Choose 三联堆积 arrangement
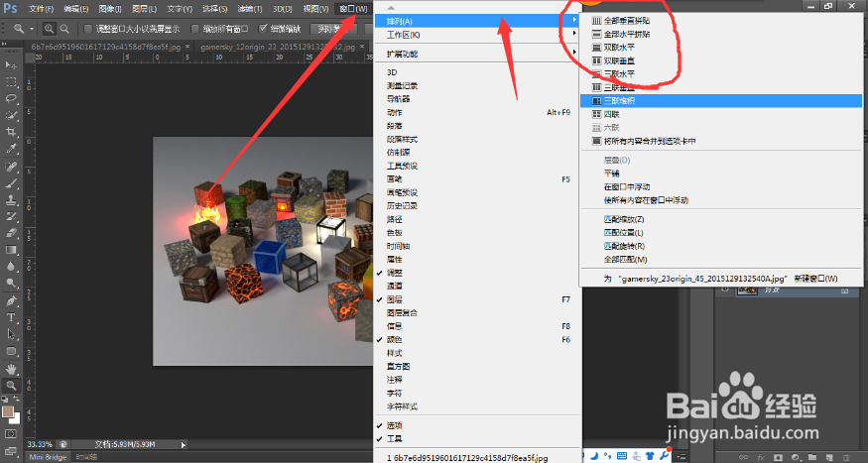The height and width of the screenshot is (463, 868). [720, 101]
